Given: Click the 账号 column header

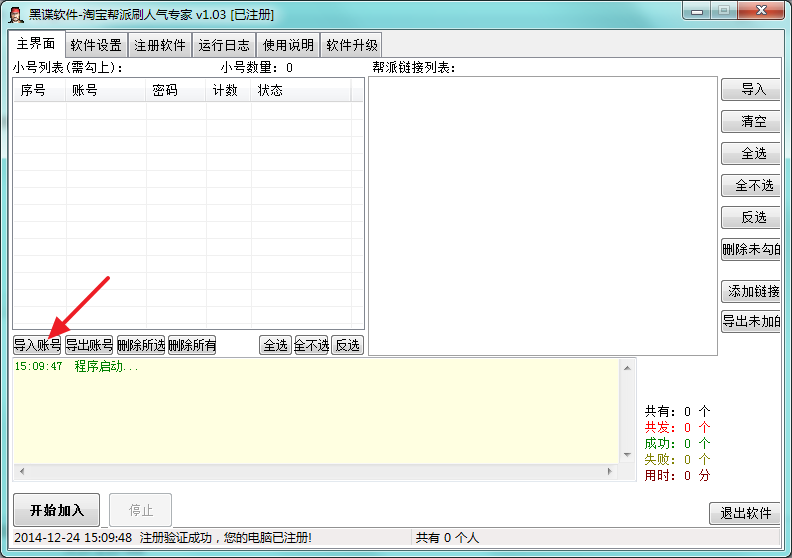Looking at the screenshot, I should [106, 90].
